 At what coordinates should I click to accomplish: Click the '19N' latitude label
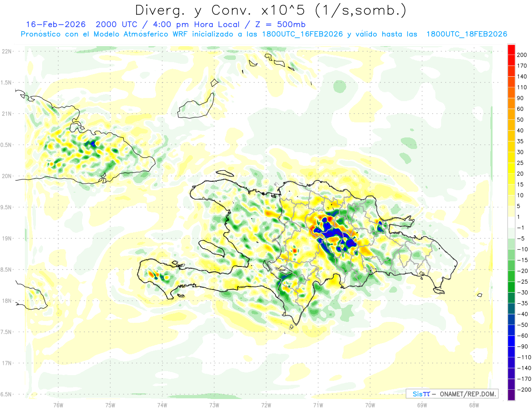click(7, 239)
